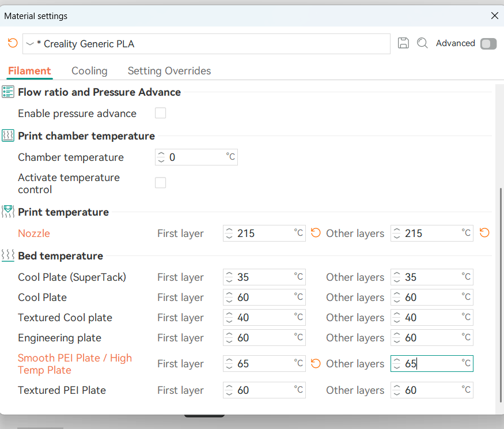Click the Bed temperature section icon
504x429 pixels.
click(8, 256)
